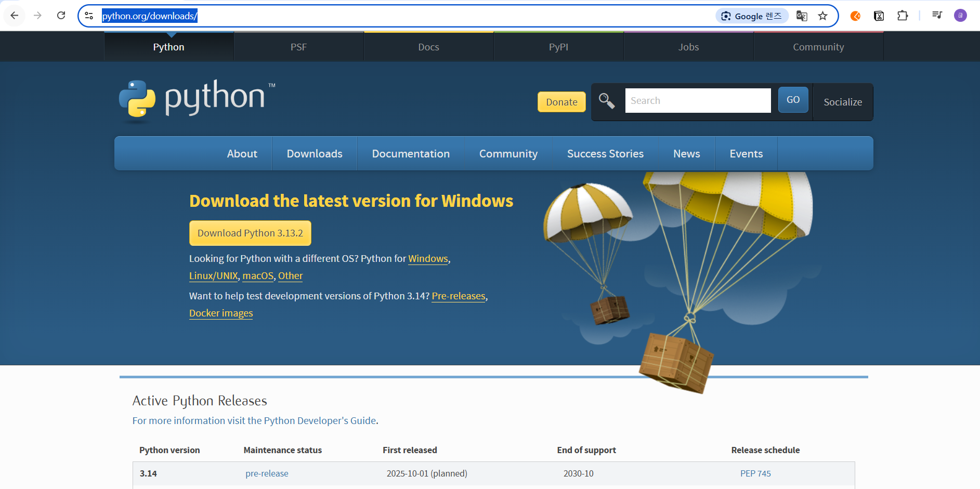Select the Python top tab

pos(169,47)
